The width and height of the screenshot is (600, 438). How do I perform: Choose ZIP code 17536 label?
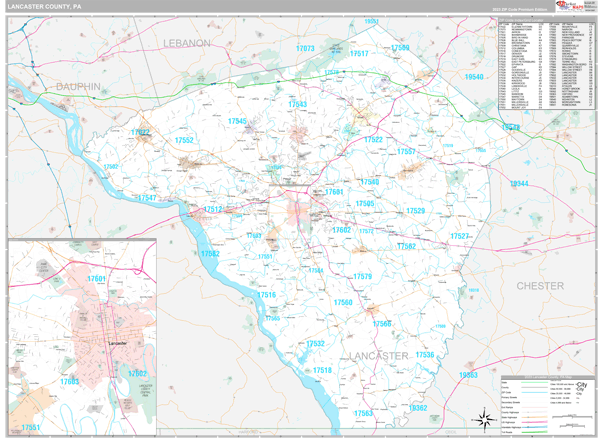[425, 355]
